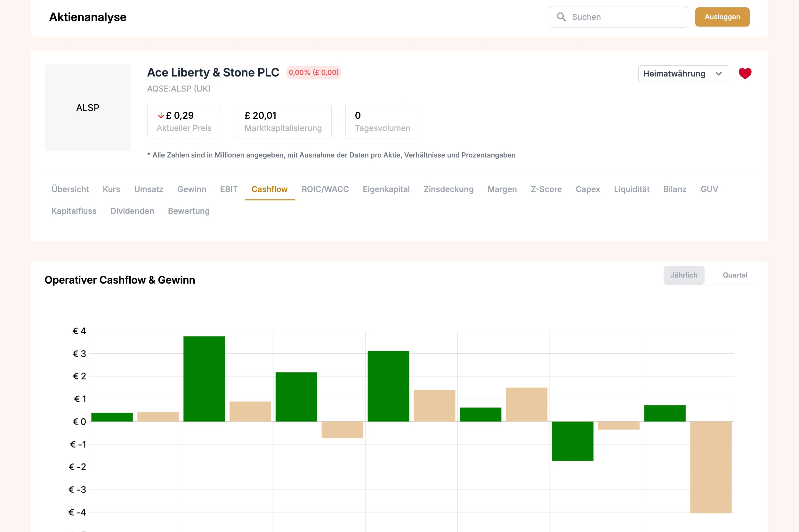Open the Kapitalfluss tab
The width and height of the screenshot is (799, 532).
pos(74,211)
